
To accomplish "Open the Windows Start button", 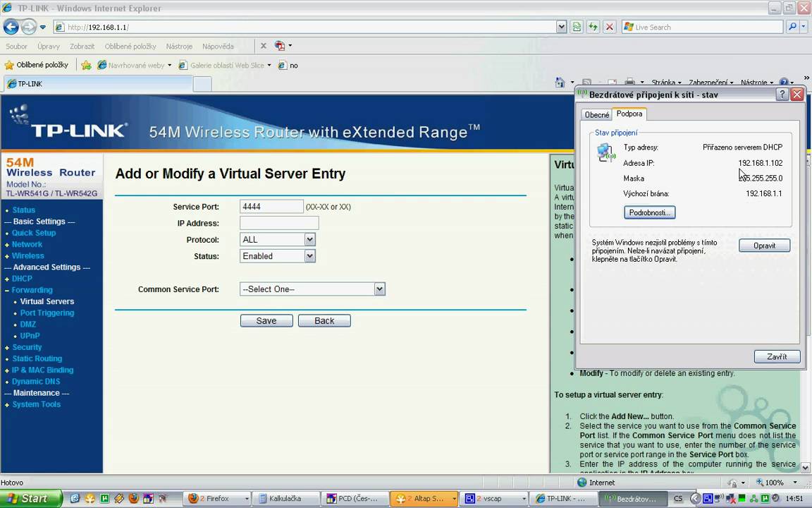I will coord(31,499).
